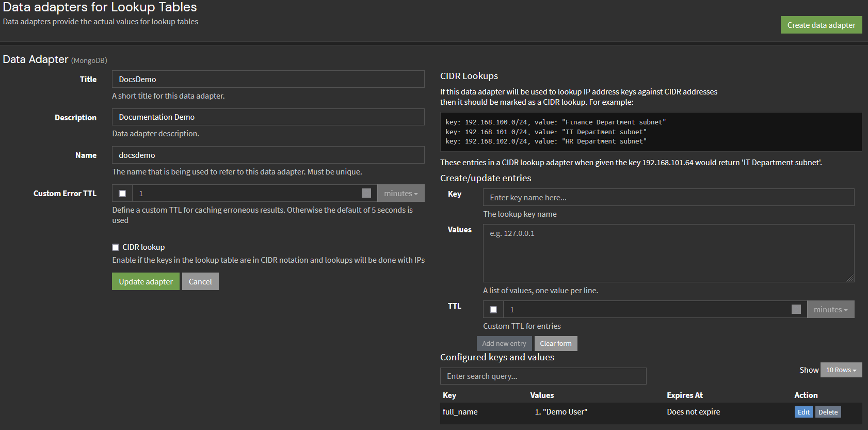868x430 pixels.
Task: Click the Custom Error TTL number field
Action: click(248, 194)
